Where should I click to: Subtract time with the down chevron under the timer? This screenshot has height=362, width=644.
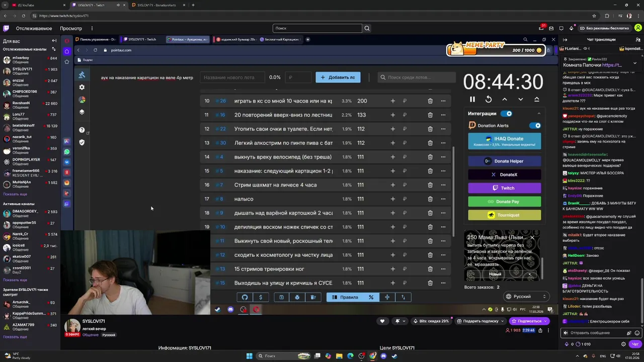[521, 100]
